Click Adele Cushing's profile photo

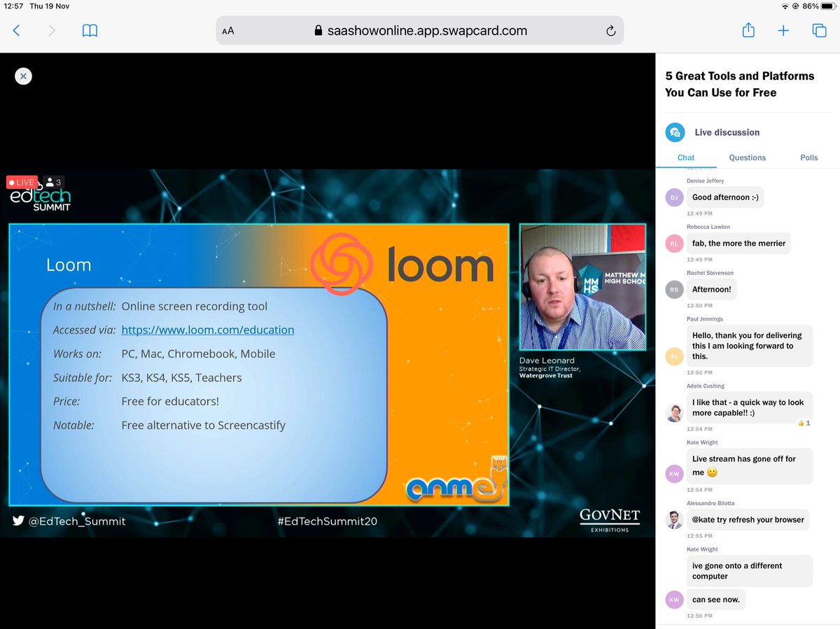[x=674, y=413]
